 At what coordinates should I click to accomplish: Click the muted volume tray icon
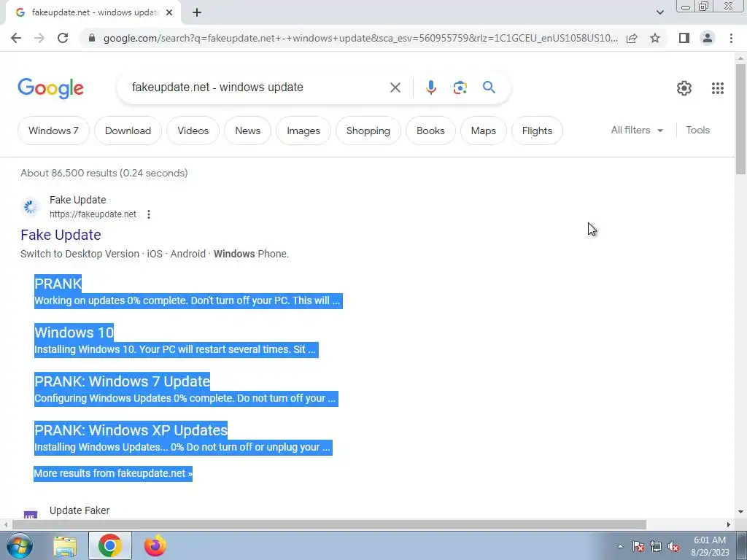tap(673, 547)
